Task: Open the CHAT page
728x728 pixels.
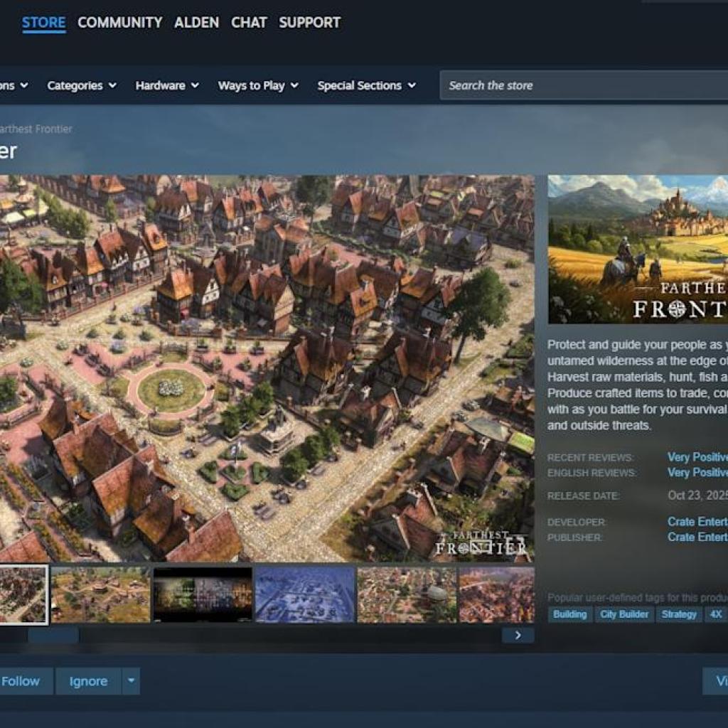Action: (x=249, y=22)
